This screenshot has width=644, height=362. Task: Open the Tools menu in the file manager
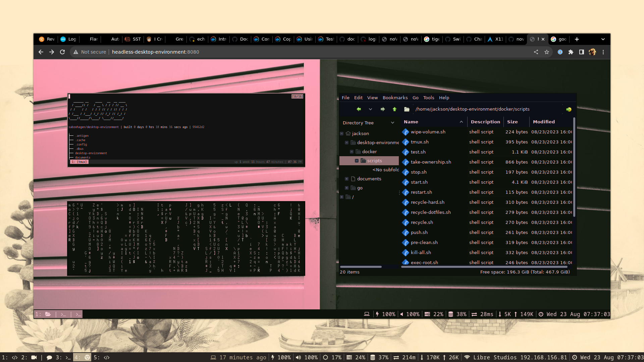(428, 98)
